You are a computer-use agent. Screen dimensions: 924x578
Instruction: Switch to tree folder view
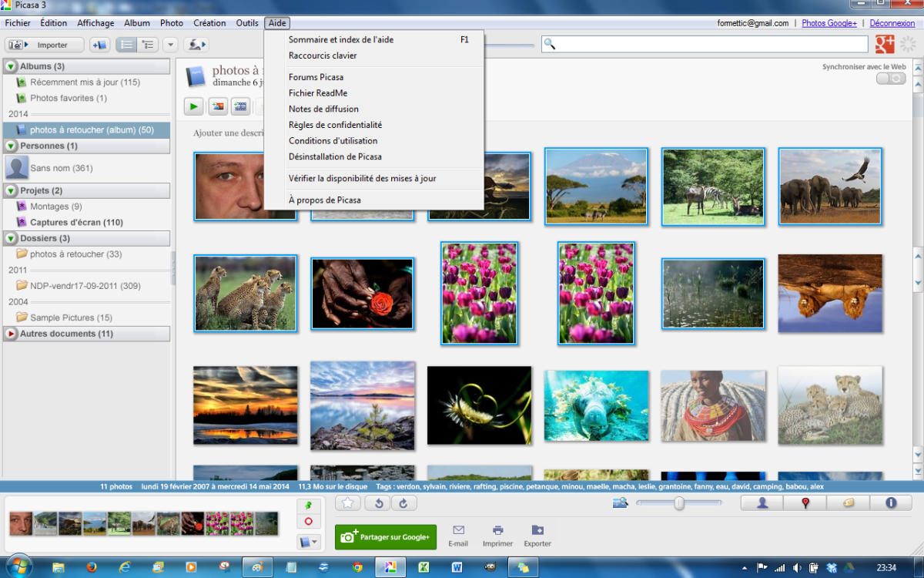(x=147, y=45)
